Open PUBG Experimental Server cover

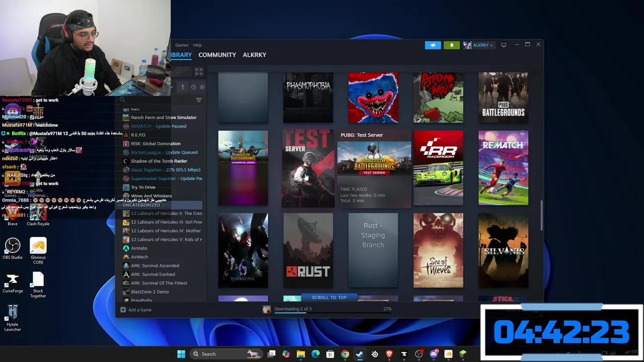243,168
